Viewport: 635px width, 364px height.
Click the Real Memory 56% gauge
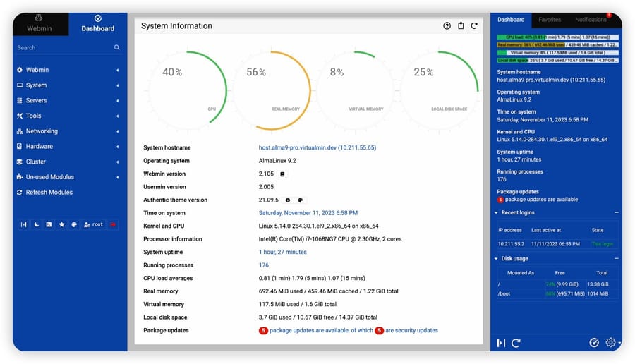click(x=272, y=90)
